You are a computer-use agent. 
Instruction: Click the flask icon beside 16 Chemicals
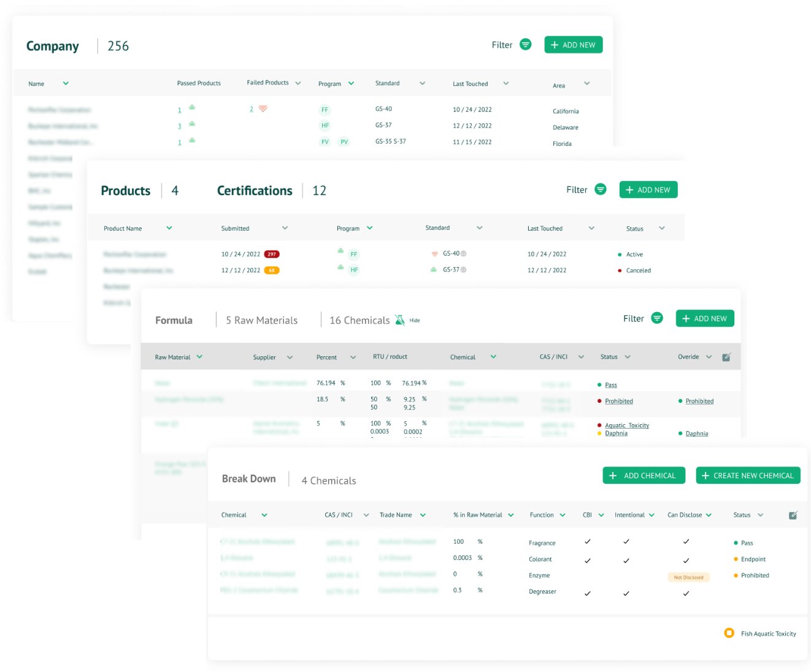(x=400, y=320)
